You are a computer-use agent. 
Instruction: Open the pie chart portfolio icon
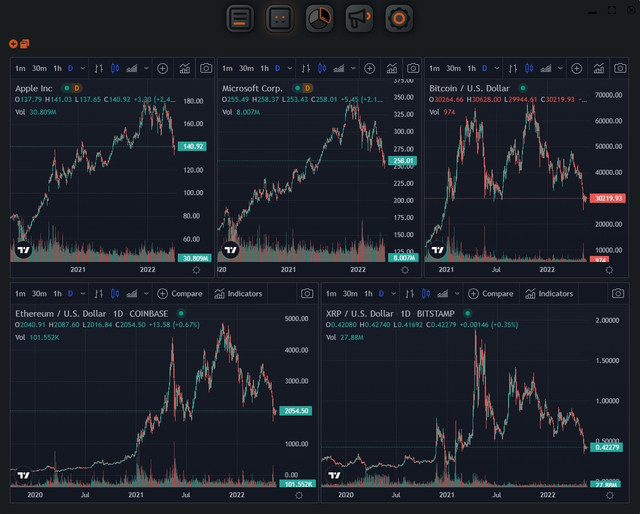(x=320, y=18)
